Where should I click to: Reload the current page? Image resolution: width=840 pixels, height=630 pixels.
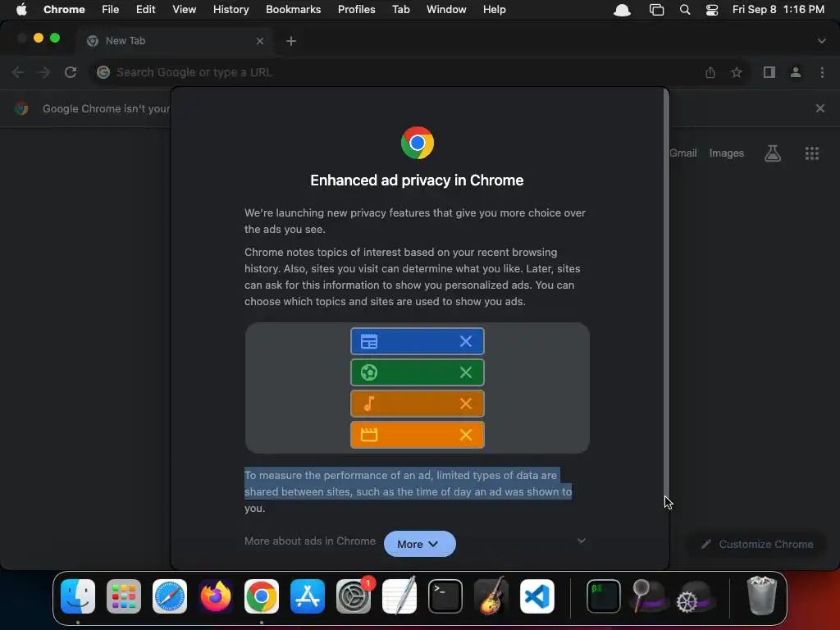71,72
